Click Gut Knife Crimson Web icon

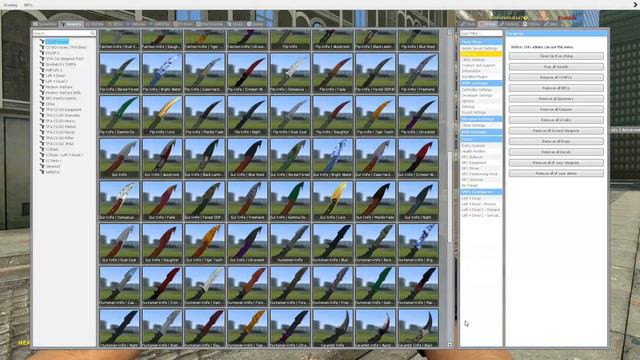click(x=418, y=158)
